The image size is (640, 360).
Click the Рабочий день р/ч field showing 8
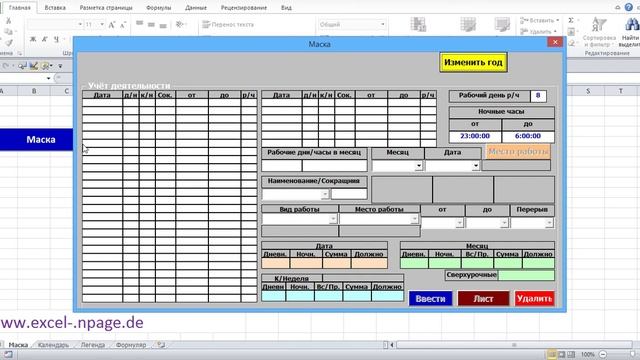click(x=538, y=96)
